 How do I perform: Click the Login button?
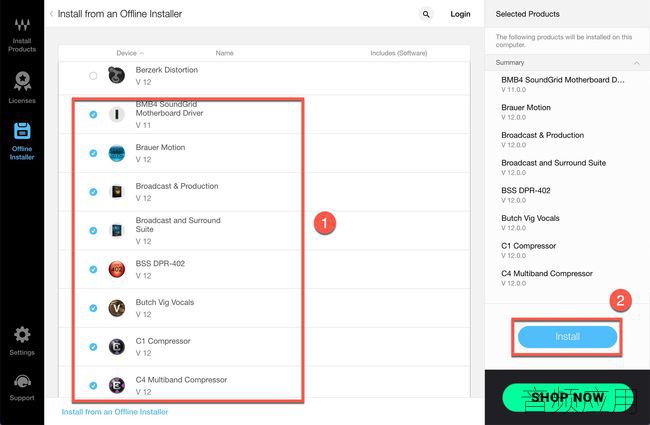(460, 14)
